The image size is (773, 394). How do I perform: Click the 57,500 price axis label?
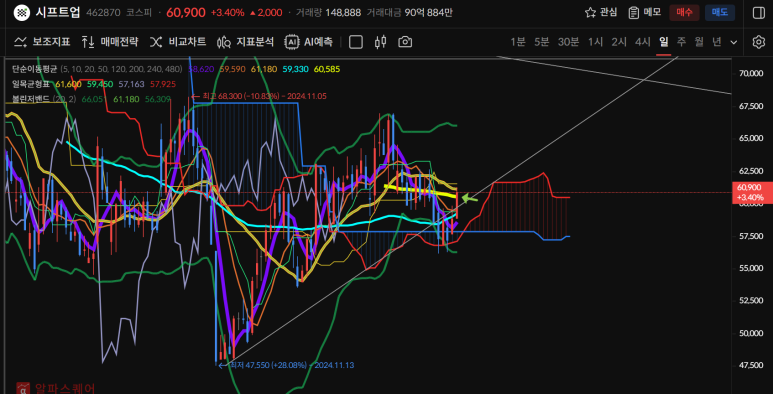(x=751, y=236)
